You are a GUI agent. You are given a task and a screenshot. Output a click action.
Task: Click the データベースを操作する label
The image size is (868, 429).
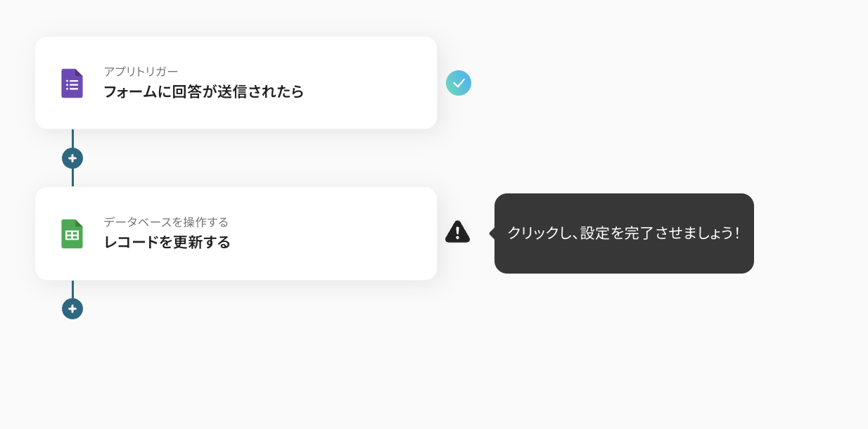(x=166, y=222)
